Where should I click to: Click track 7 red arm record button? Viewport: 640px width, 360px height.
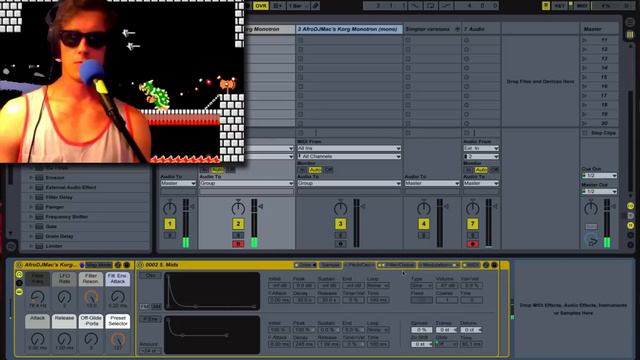tap(473, 244)
